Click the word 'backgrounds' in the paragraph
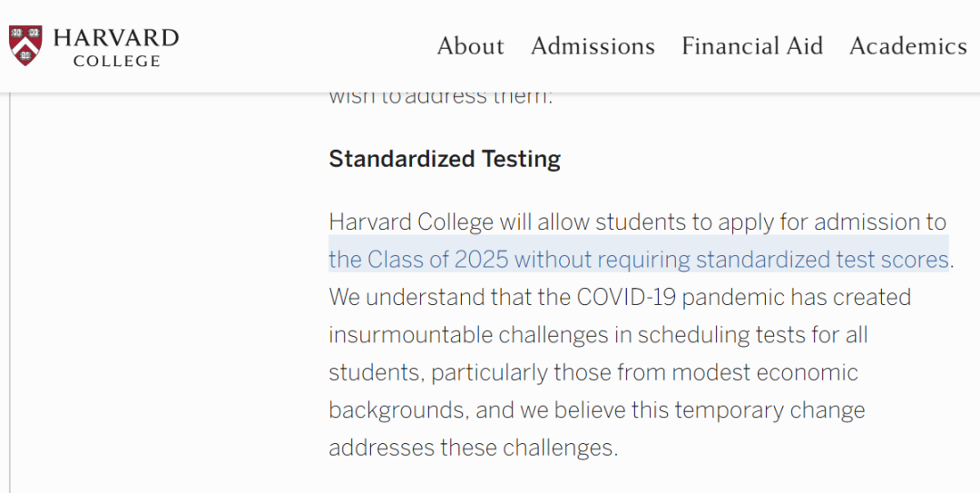This screenshot has width=980, height=493. click(x=397, y=410)
